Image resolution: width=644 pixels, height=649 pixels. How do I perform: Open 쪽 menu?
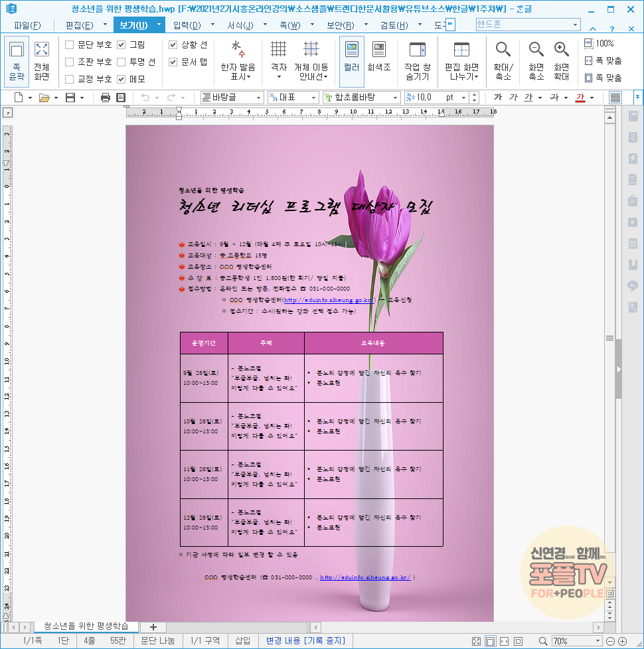290,25
